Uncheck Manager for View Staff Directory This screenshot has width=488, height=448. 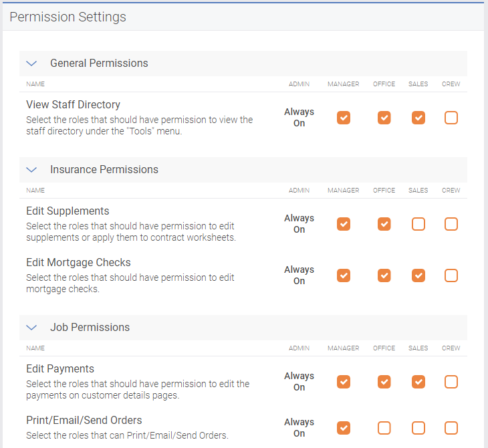tap(344, 118)
